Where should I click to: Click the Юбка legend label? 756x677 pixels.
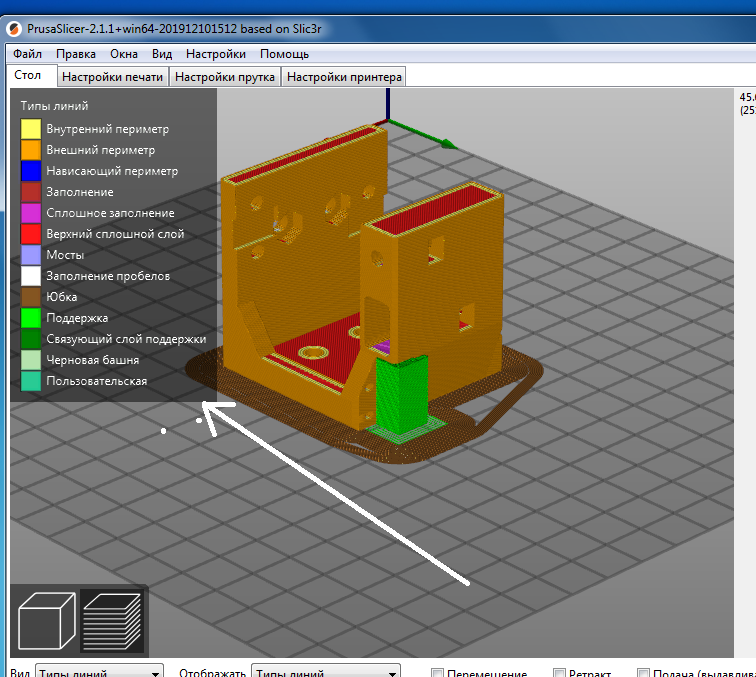pos(62,297)
